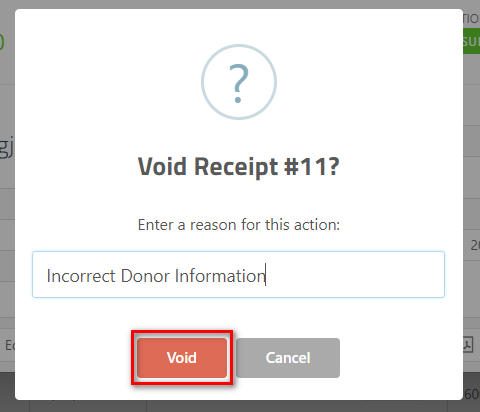Confirm by clicking the red Void button
480x412 pixels.
click(182, 358)
